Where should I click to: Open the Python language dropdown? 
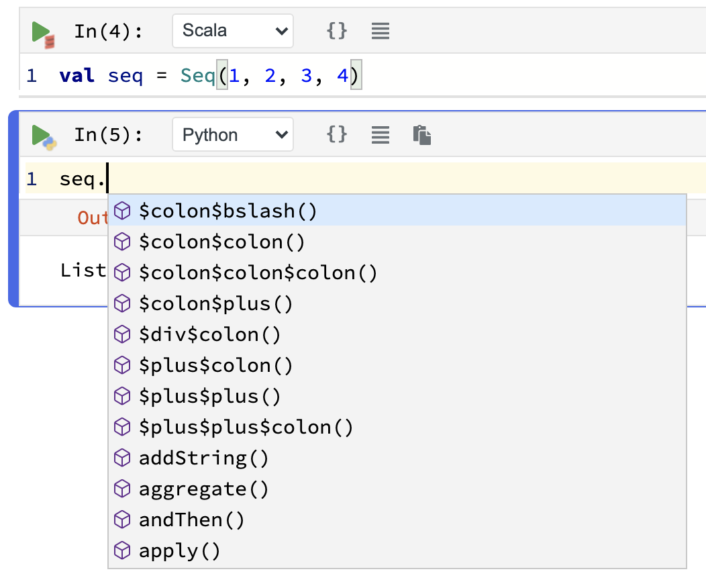pos(232,134)
